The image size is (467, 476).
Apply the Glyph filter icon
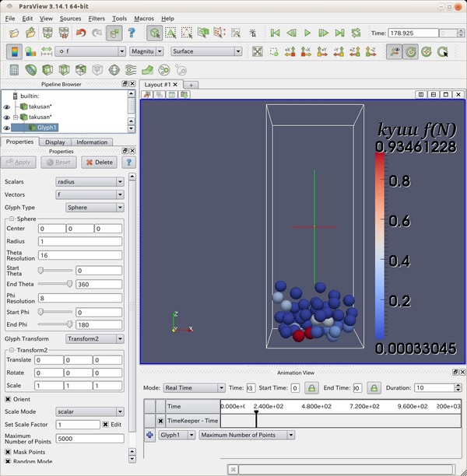click(114, 70)
